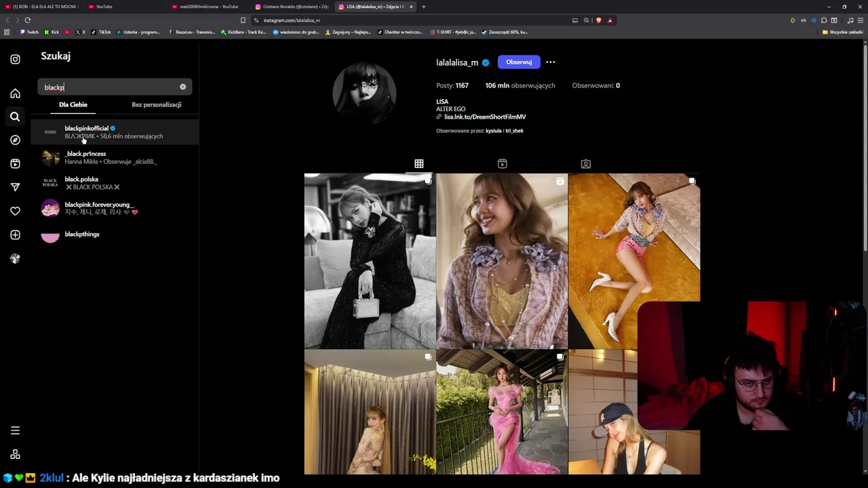Select blackpink.forever.young_ search result
The width and height of the screenshot is (868, 488).
coord(115,208)
